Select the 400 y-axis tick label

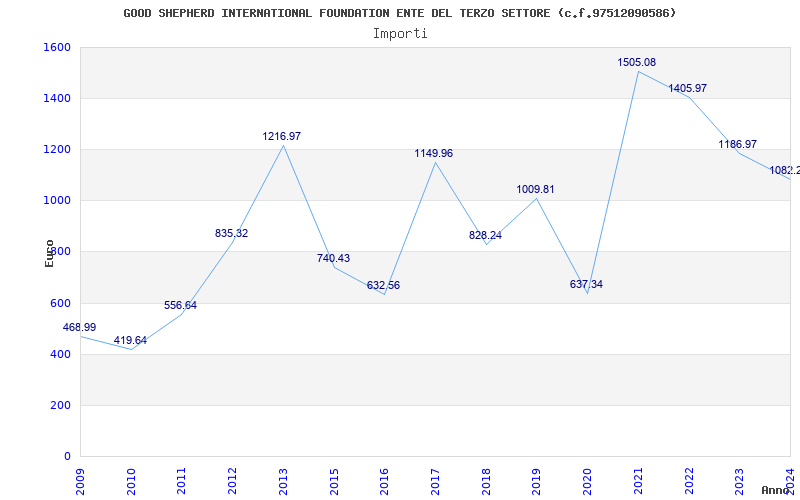(x=61, y=354)
